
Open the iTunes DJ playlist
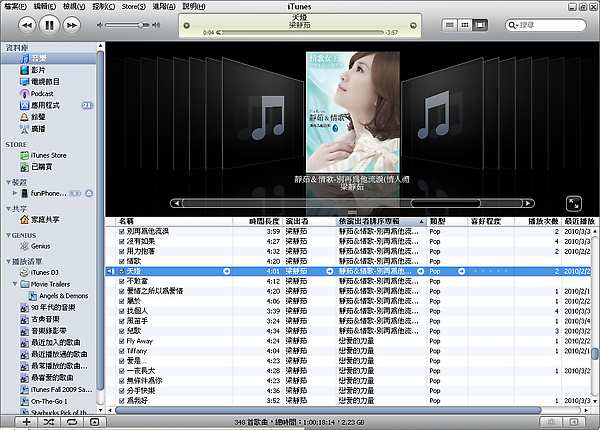pyautogui.click(x=44, y=272)
